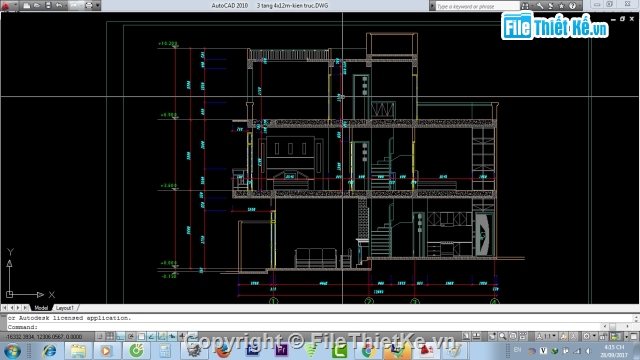Click the Redo arrow in Quick Access toolbar
640x360 pixels.
point(74,5)
